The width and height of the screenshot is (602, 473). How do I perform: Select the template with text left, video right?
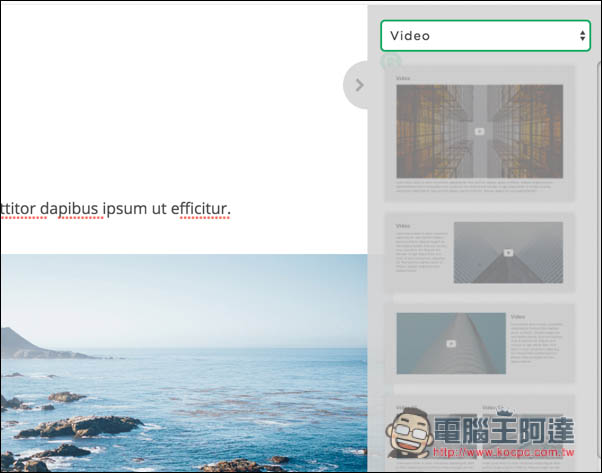pos(479,254)
